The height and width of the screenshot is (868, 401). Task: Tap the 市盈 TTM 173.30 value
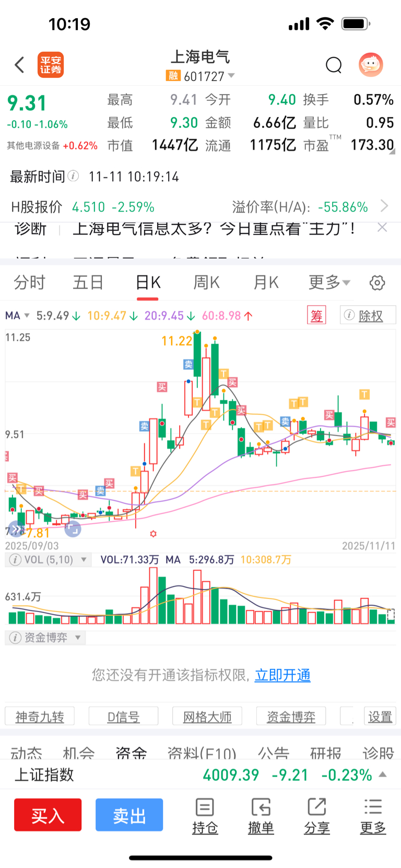372,145
